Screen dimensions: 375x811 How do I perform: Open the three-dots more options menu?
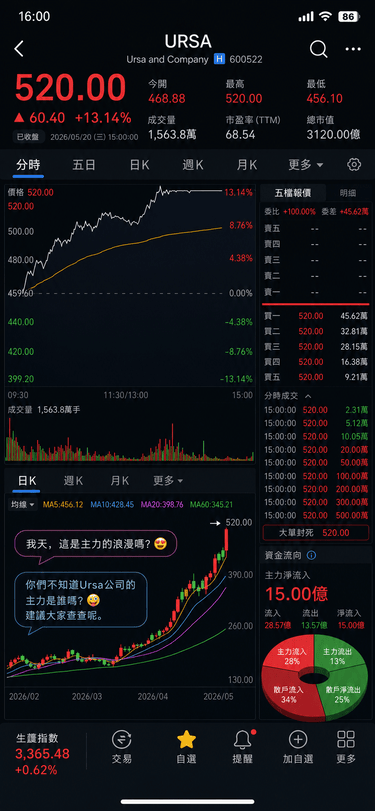point(353,49)
